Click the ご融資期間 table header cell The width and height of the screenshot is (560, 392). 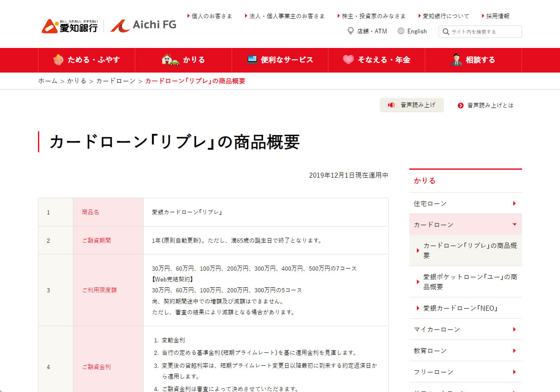point(108,240)
